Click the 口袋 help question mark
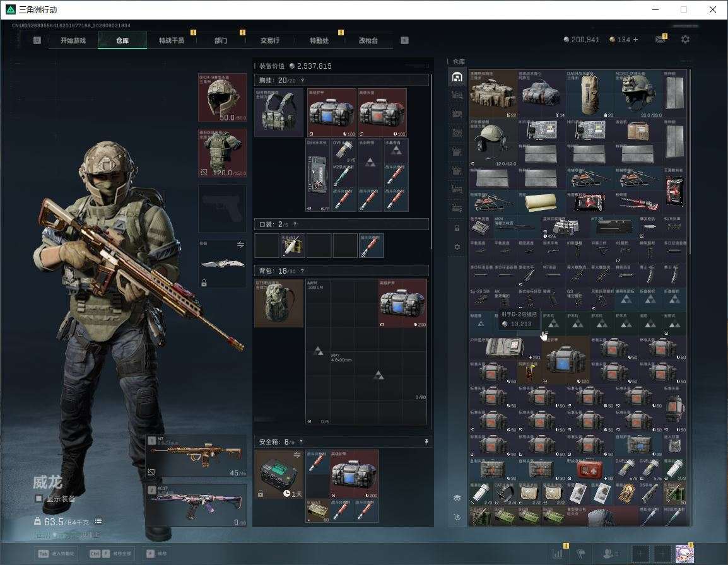This screenshot has width=728, height=565. tap(295, 224)
